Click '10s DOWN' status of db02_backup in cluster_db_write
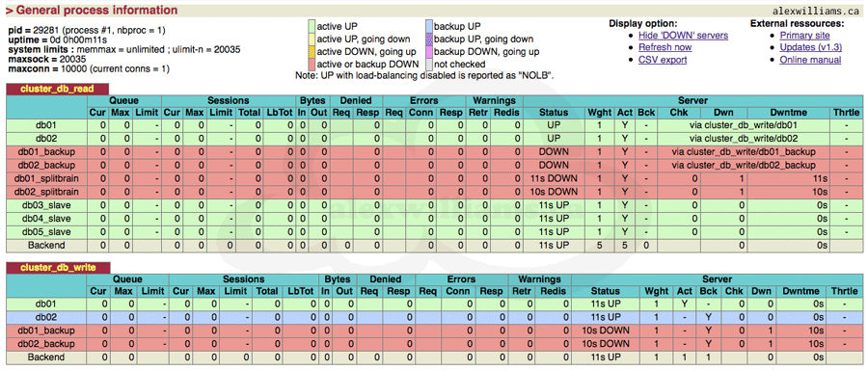 605,344
